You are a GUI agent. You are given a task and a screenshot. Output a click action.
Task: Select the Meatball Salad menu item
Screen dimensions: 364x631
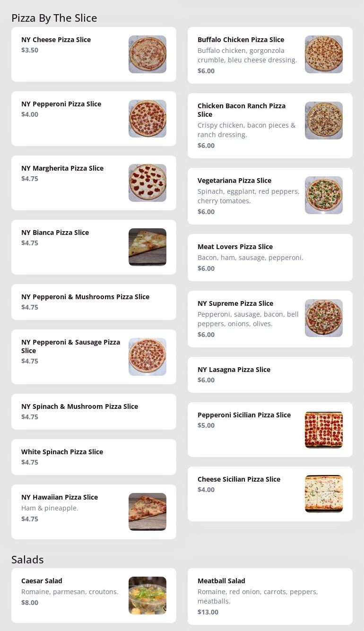(221, 581)
